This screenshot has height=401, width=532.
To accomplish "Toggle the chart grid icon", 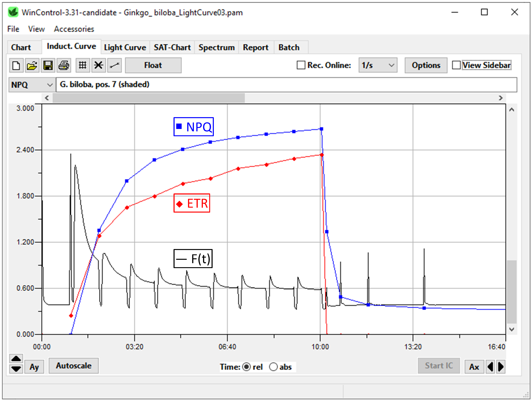I will [x=83, y=65].
